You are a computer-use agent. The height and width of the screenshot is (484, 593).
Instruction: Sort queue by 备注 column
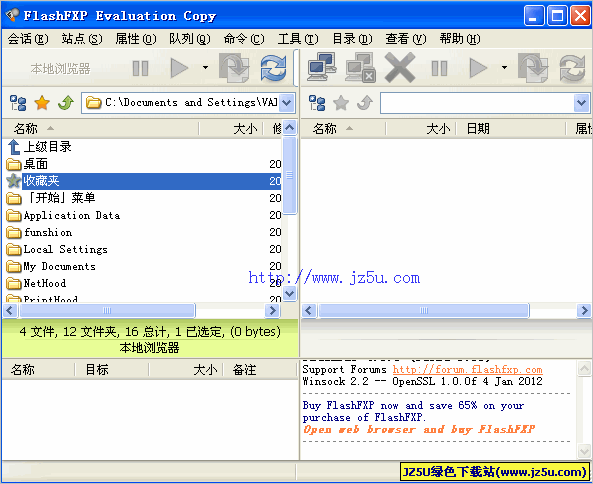coord(260,369)
